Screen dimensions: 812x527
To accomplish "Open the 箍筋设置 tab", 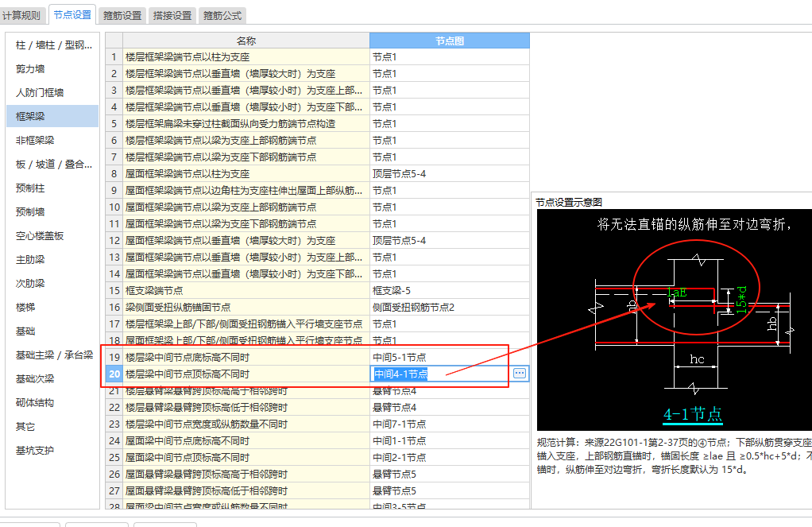I will pos(122,16).
